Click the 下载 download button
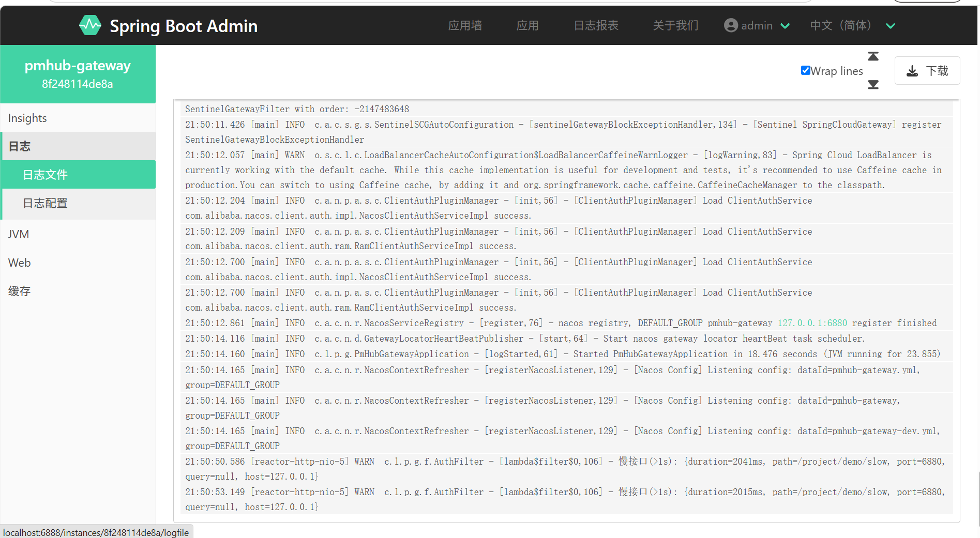 point(927,71)
